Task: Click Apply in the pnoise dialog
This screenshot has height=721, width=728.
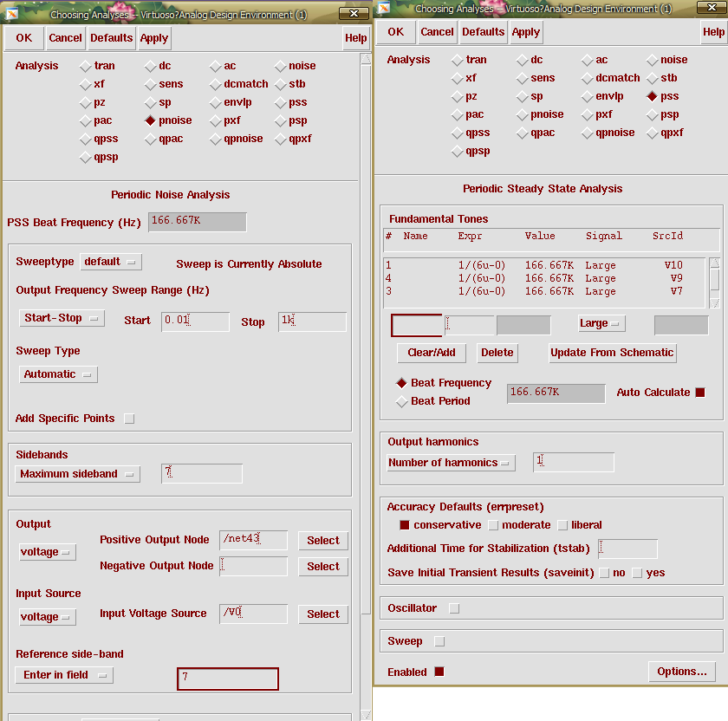Action: 154,38
